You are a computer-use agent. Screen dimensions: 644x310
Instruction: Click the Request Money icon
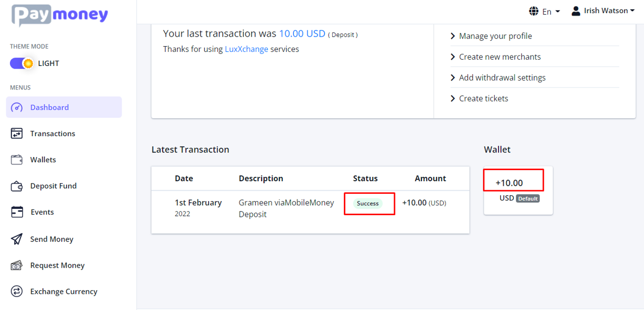coord(17,265)
